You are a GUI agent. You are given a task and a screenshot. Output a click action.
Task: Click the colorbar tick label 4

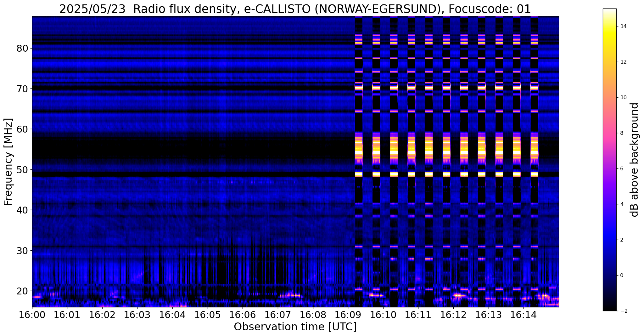[622, 204]
